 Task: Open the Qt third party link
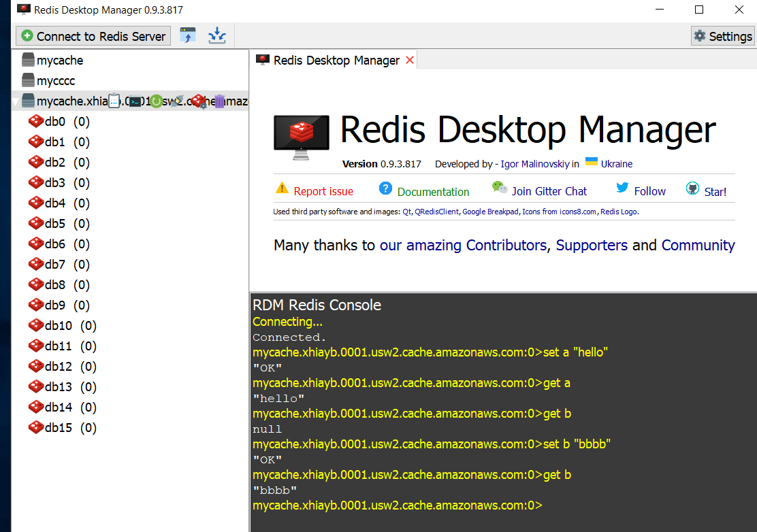pyautogui.click(x=406, y=212)
